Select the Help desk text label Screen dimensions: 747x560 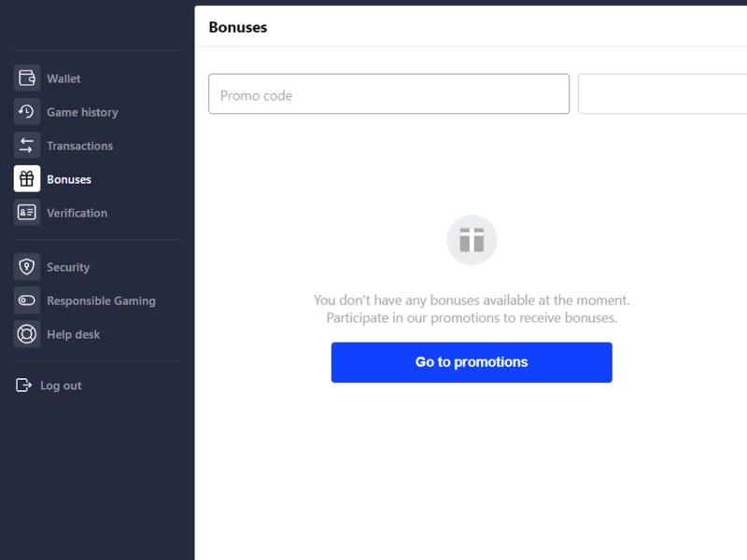(x=73, y=335)
